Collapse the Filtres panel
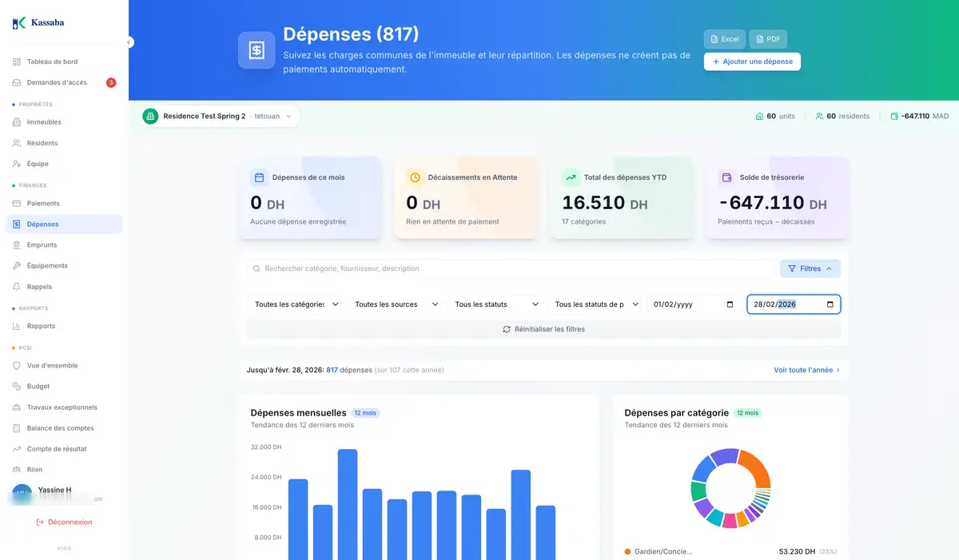This screenshot has width=959, height=560. [x=810, y=269]
